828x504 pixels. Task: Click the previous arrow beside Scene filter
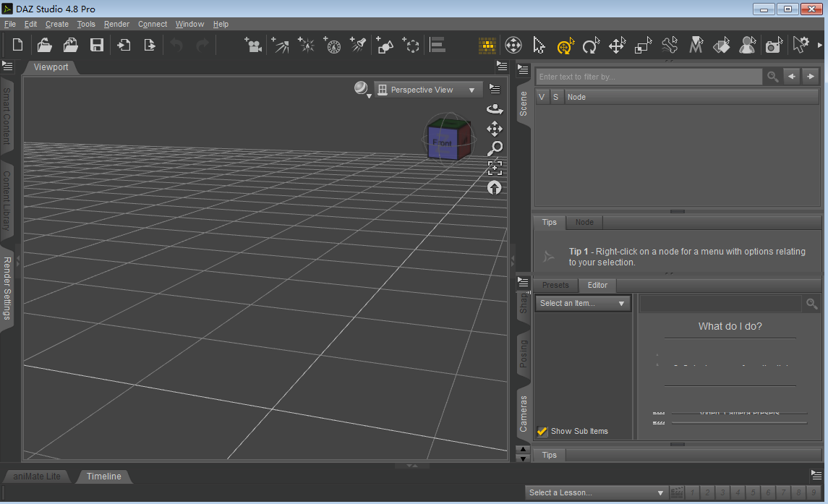792,77
